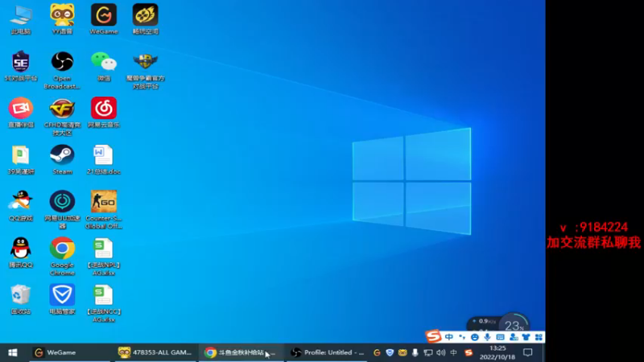The image size is (644, 362).
Task: Select the Google Chrome desktop shortcut
Action: [62, 257]
